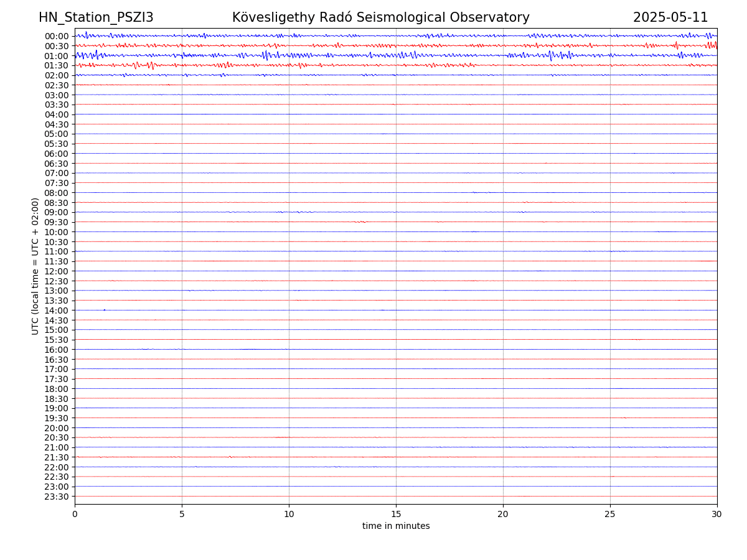Pick the 09:00 row time label
This screenshot has width=747, height=560.
coord(57,212)
